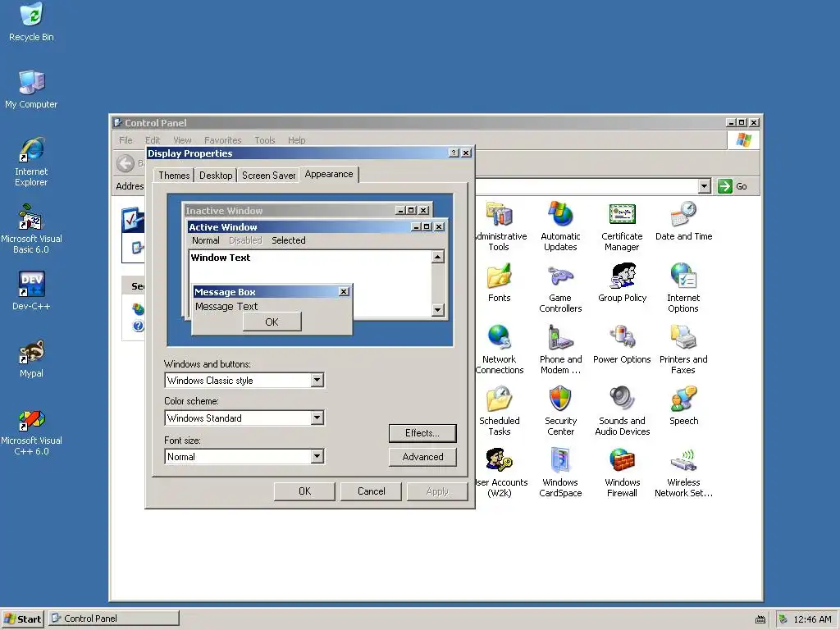Screen dimensions: 840x630
Task: Open Administrative Tools in Control Panel
Action: pos(500,214)
